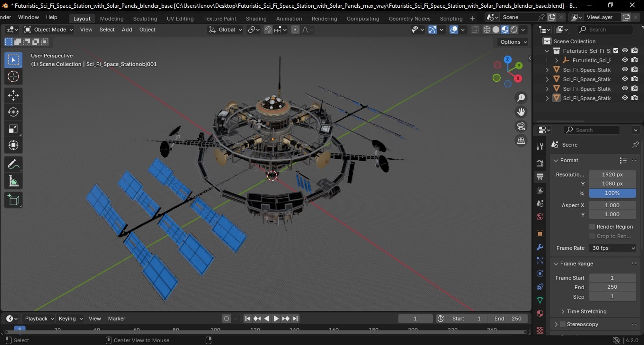Open the Modifiers wrench properties tab
This screenshot has width=644, height=345.
click(540, 247)
